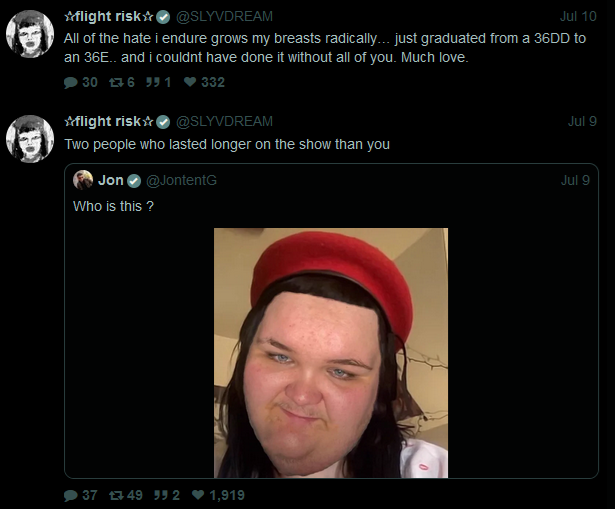The height and width of the screenshot is (509, 615).
Task: Open the flight risk avatar on the second tweet
Action: click(x=30, y=139)
